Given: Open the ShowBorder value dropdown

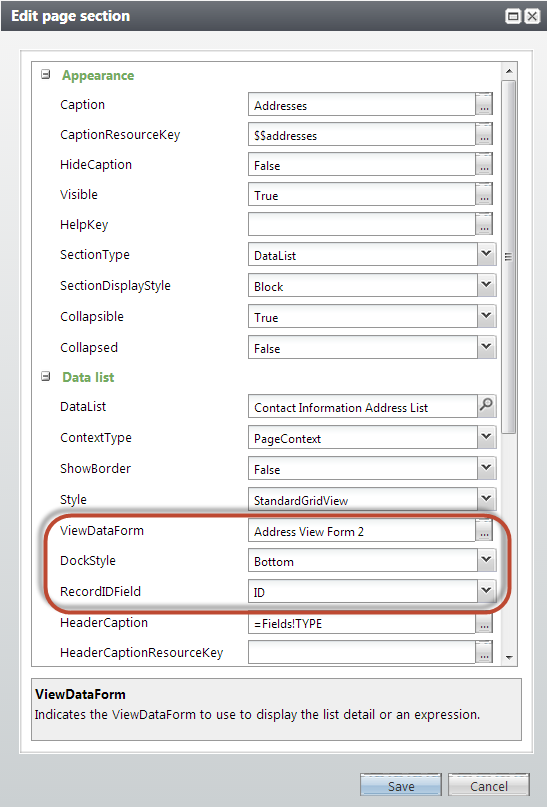Looking at the screenshot, I should 486,468.
